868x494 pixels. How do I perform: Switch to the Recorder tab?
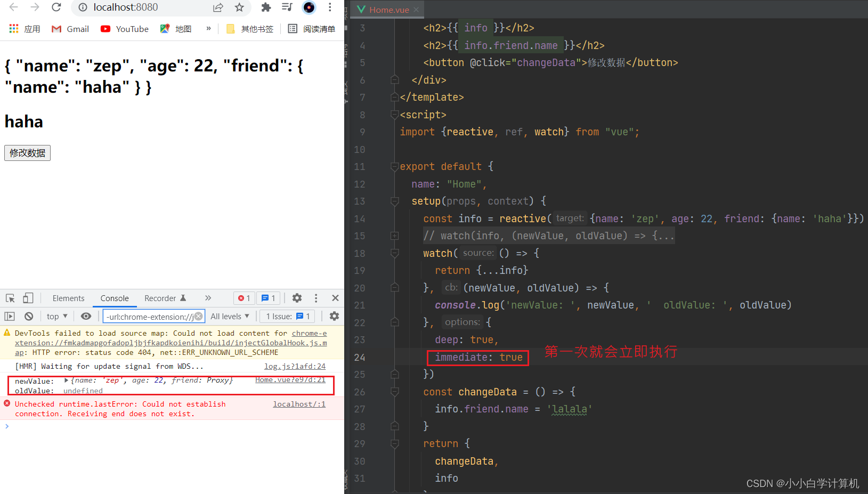pos(165,298)
